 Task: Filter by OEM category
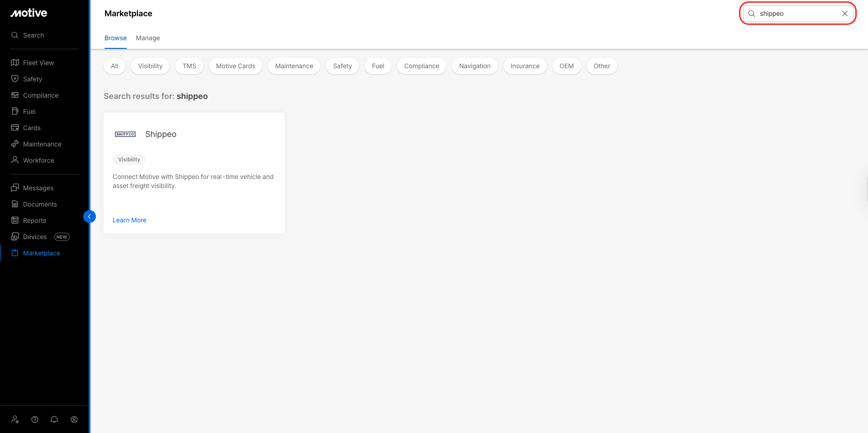567,66
